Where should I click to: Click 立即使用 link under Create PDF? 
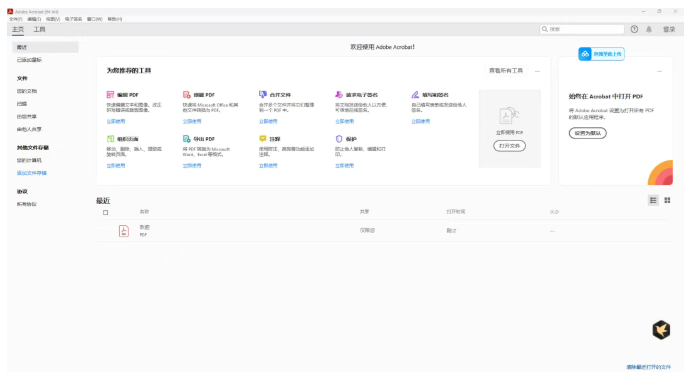coord(192,121)
